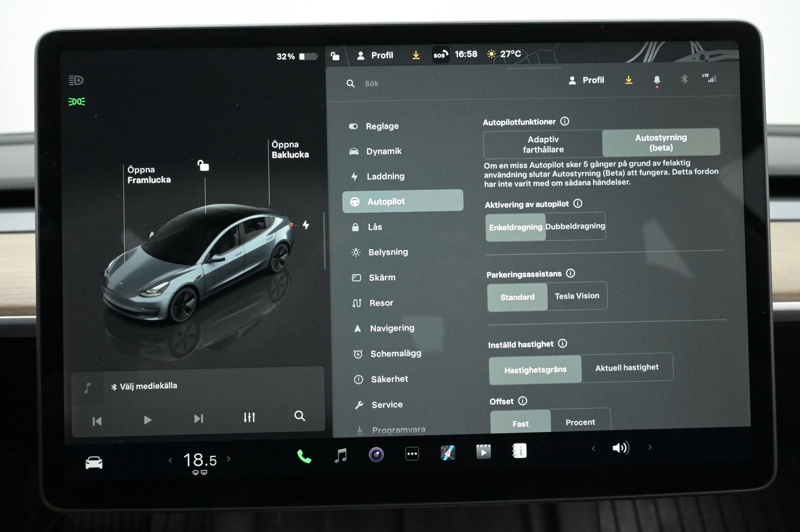Open the owner's manual app
The width and height of the screenshot is (800, 532).
click(519, 451)
